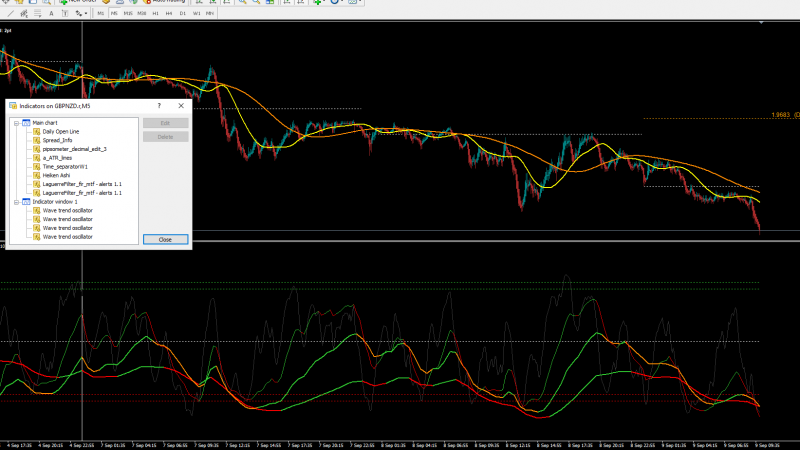Collapse the Indicator window 1 node
Viewport: 800px width, 450px height.
pos(16,202)
